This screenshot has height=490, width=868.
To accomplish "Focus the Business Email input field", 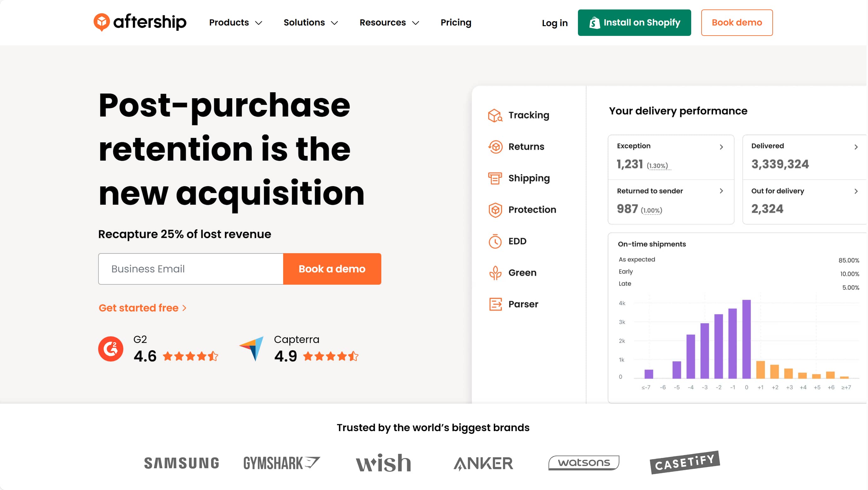I will 191,269.
